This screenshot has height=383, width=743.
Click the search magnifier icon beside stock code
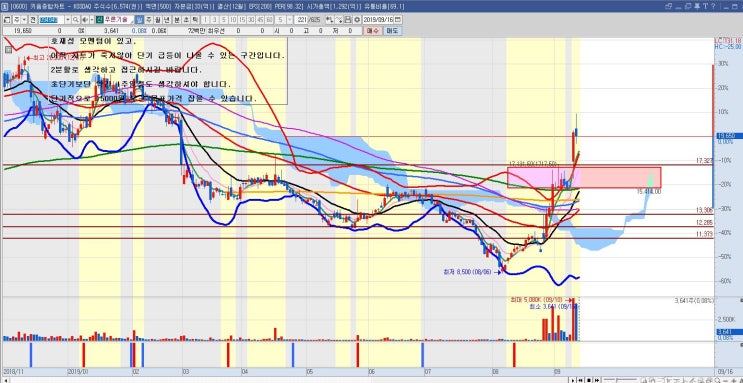pyautogui.click(x=76, y=20)
